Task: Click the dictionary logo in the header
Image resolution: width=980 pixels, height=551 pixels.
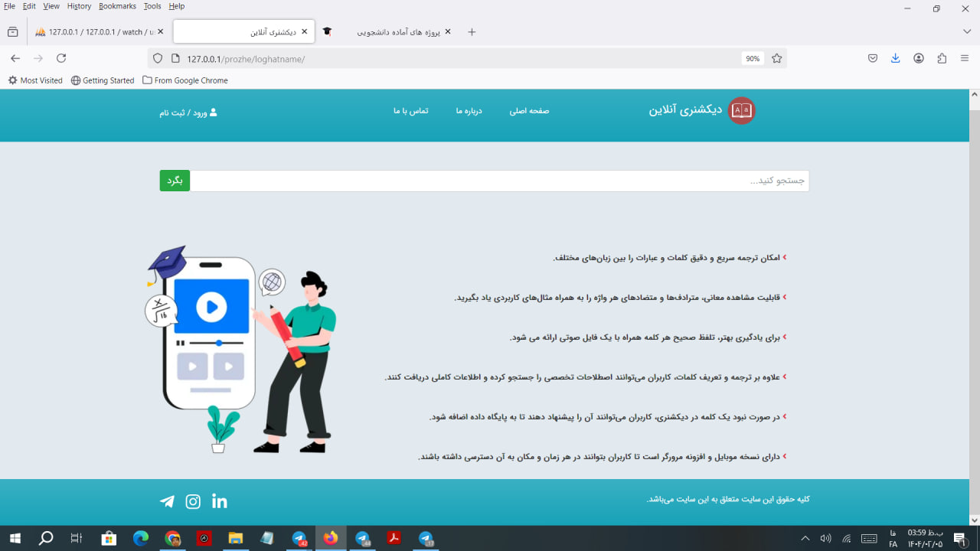Action: point(740,110)
